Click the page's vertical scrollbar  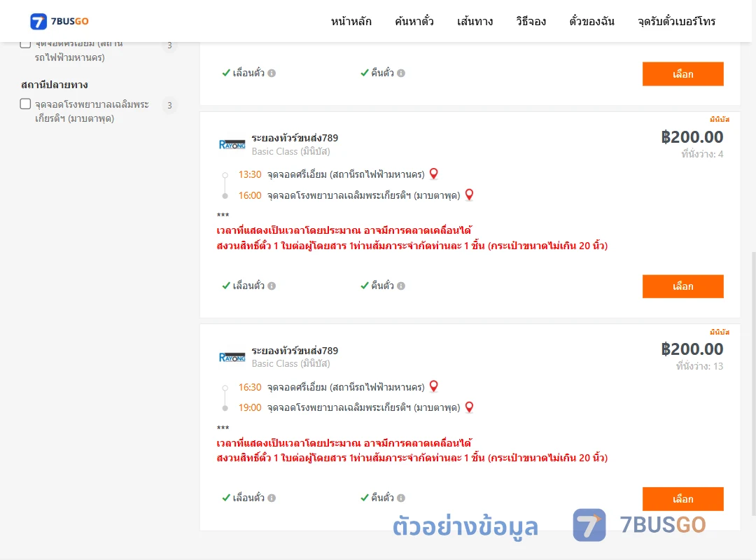point(754,384)
